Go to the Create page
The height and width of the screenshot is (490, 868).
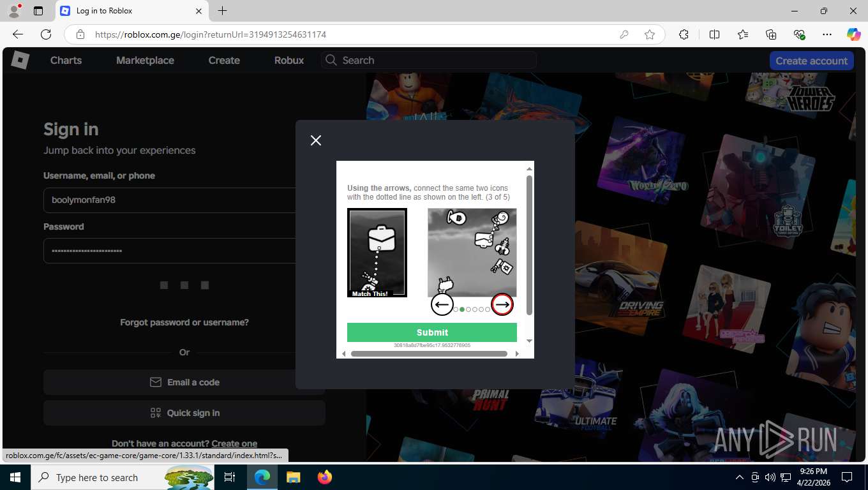tap(224, 60)
